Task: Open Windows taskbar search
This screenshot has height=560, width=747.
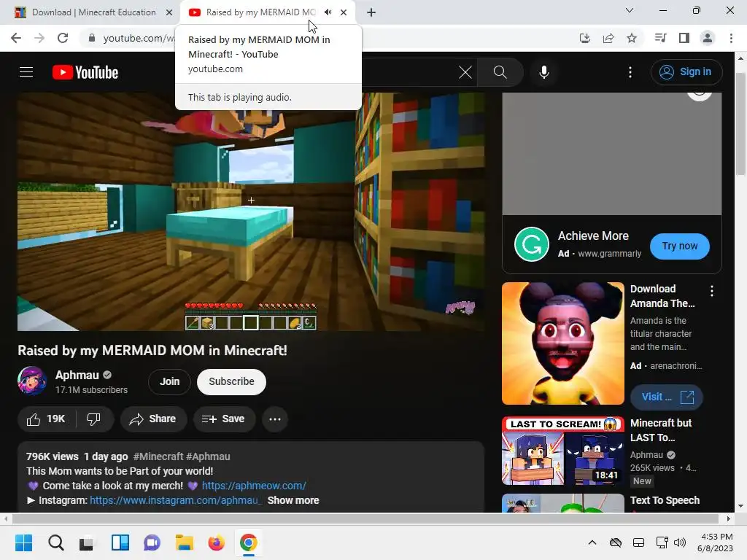Action: 55,542
